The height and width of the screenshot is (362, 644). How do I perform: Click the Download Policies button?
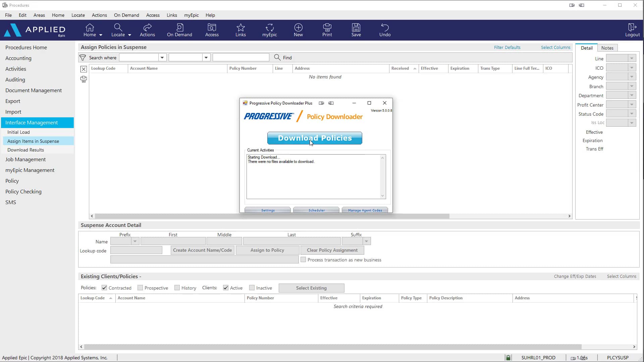click(315, 138)
